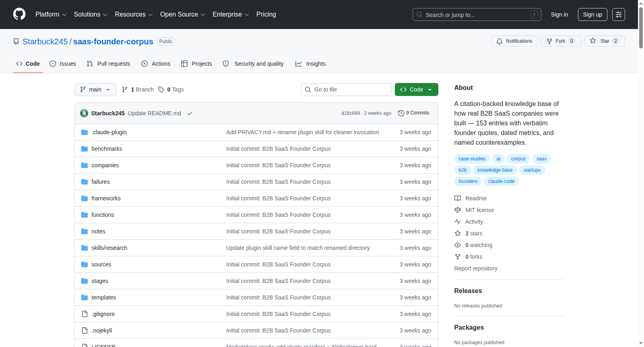Screen dimensions: 644x347
Task: Open the functions folder name
Action: click(103, 215)
